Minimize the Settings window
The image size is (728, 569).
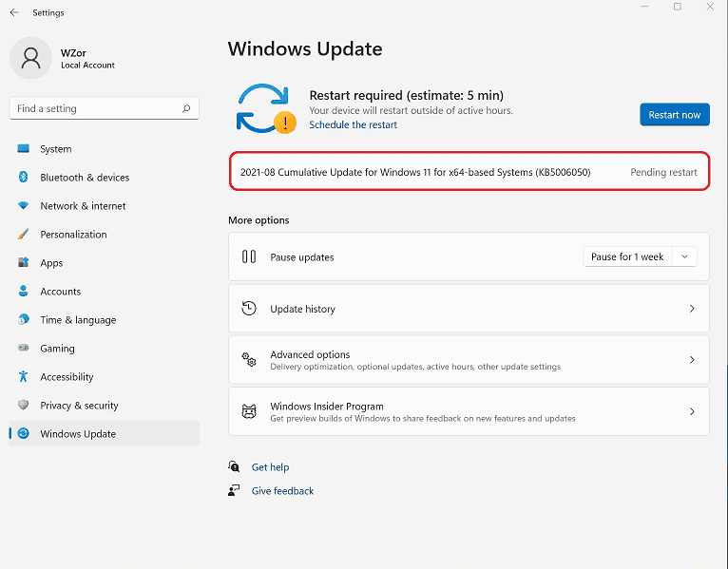pos(644,7)
